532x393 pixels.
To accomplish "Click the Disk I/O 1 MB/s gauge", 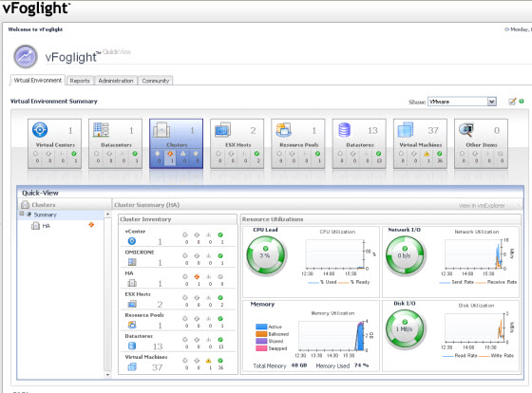I will click(405, 328).
